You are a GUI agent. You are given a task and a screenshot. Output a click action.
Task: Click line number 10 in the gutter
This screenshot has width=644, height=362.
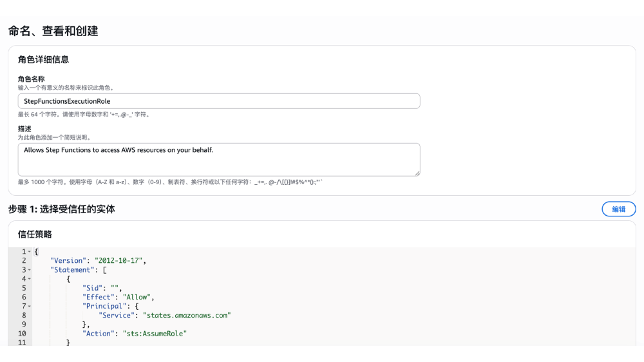tap(22, 334)
